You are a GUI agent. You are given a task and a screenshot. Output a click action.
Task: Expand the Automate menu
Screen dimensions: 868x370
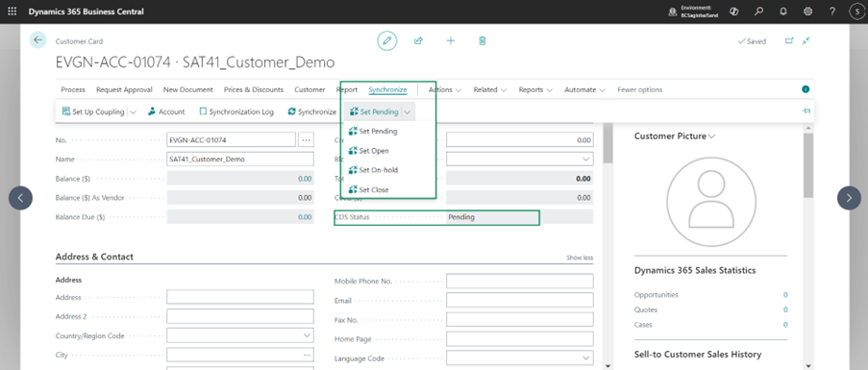[x=584, y=89]
